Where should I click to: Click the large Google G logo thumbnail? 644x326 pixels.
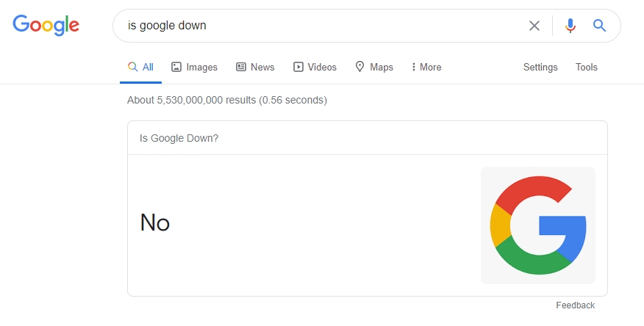click(538, 225)
